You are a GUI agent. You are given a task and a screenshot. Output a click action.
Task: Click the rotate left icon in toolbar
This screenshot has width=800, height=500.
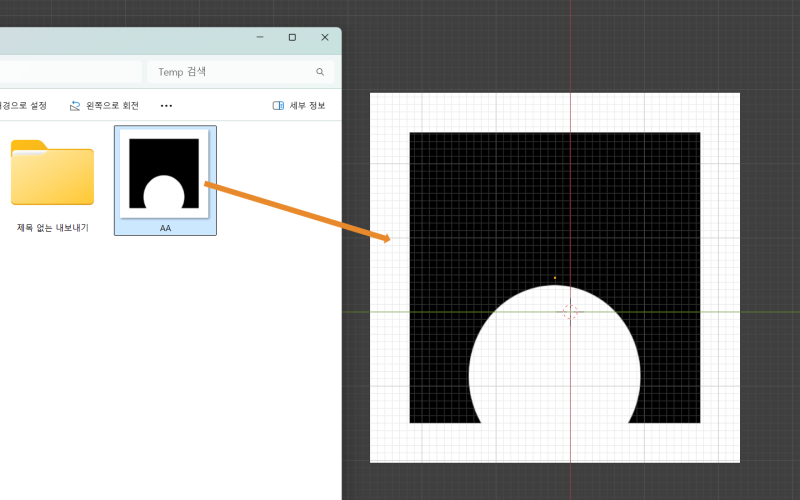click(x=75, y=105)
